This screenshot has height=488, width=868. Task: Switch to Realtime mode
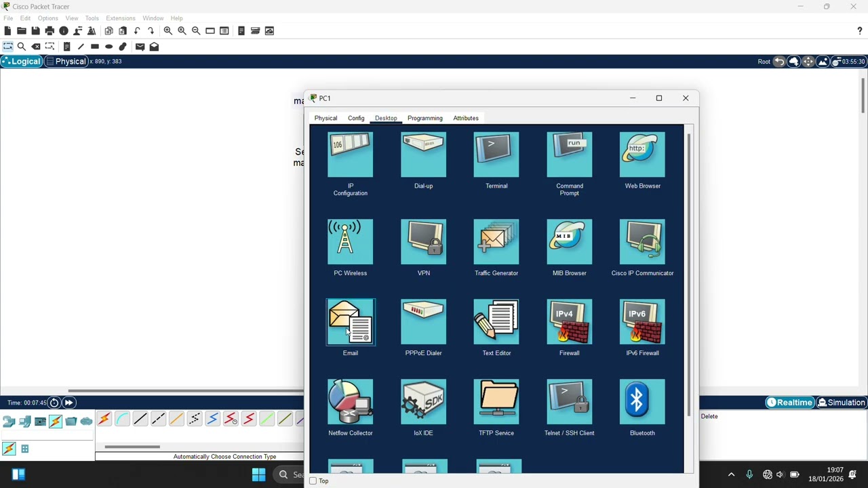click(789, 403)
